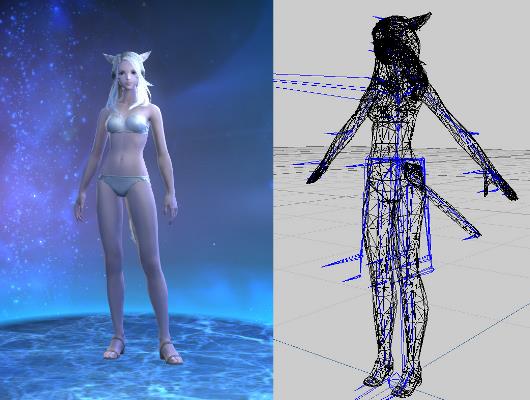Select the blue bone marker near wireframe tail tip
Viewport: 530px width, 400px height.
tap(472, 237)
